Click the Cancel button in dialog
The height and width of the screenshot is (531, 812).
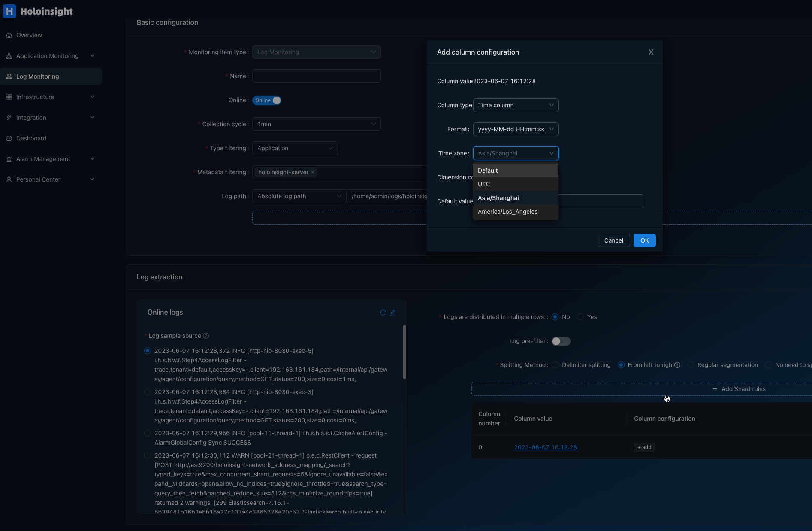613,240
